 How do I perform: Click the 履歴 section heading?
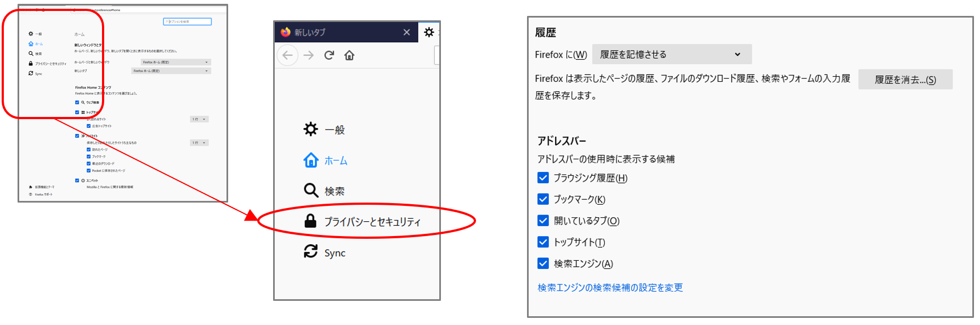[545, 32]
